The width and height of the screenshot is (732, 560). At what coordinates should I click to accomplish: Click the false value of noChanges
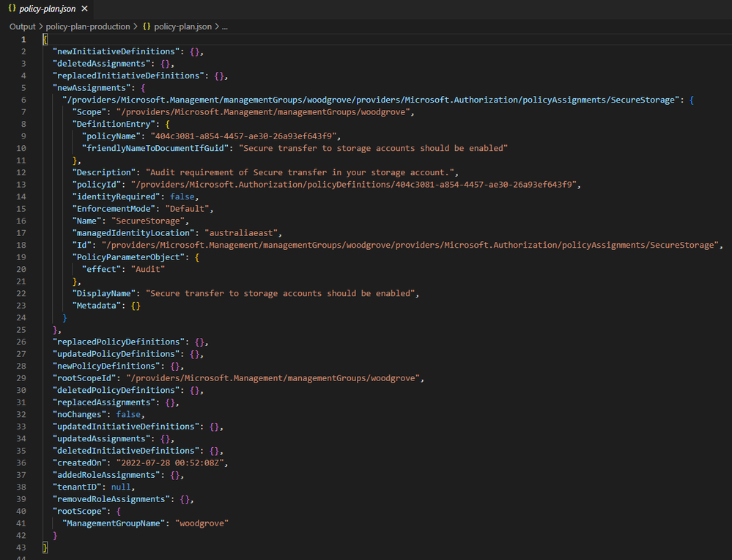[x=128, y=415]
